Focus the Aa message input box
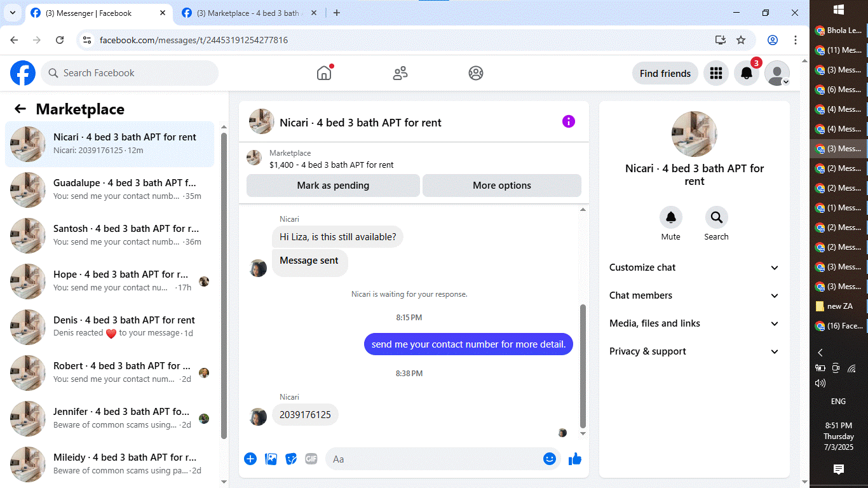 434,459
